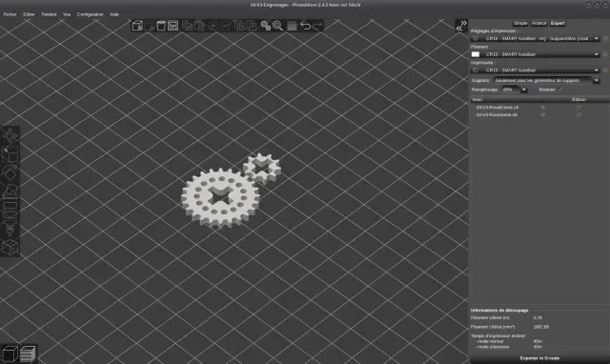Click the Undo arrow icon
This screenshot has width=610, height=364.
(x=306, y=26)
